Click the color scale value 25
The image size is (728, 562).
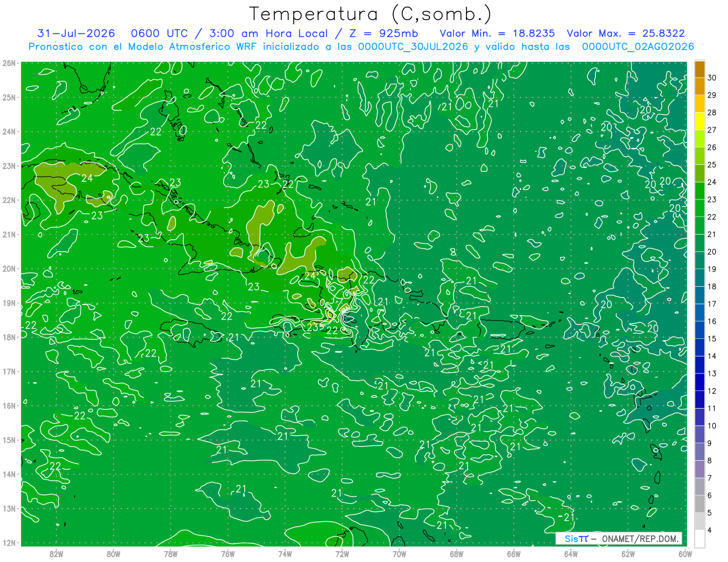point(712,164)
